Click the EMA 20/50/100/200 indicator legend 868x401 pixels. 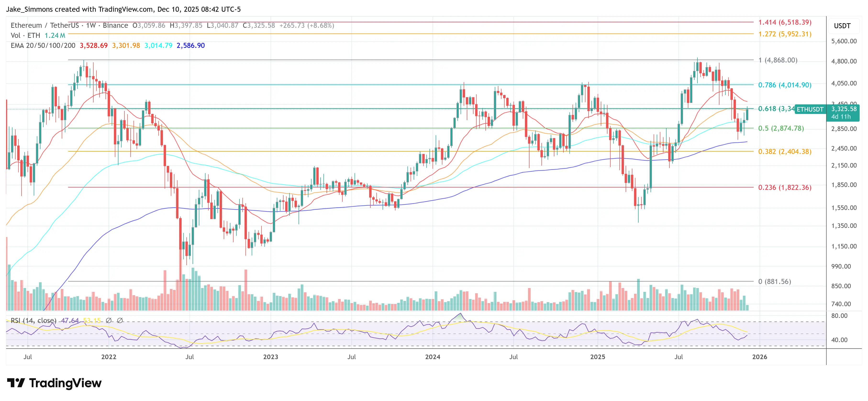coord(43,45)
